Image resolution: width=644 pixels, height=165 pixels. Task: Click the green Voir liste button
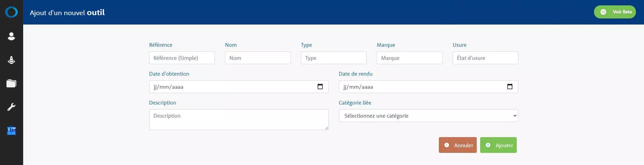click(614, 12)
